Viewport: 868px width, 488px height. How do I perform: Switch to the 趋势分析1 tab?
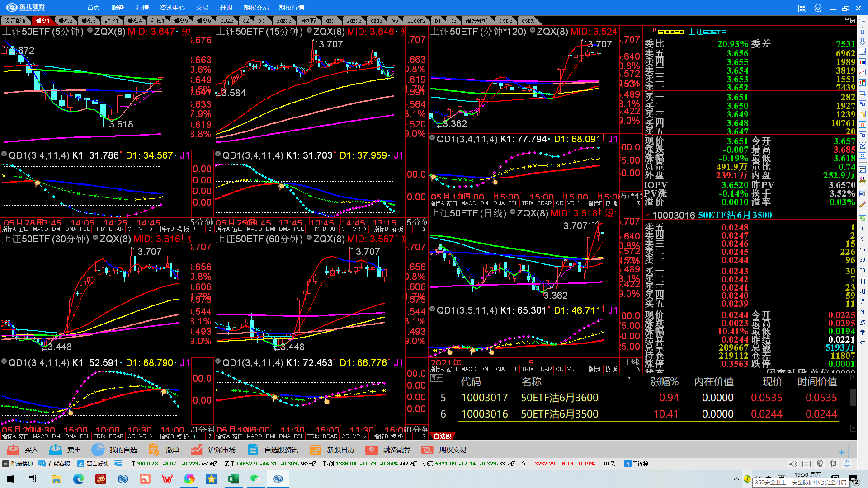(477, 21)
